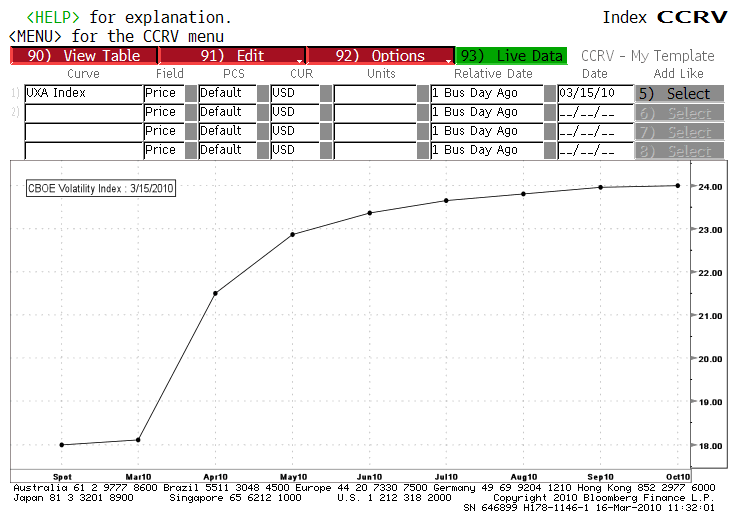Click the <MENU> text at top
The width and height of the screenshot is (736, 527).
coord(35,36)
